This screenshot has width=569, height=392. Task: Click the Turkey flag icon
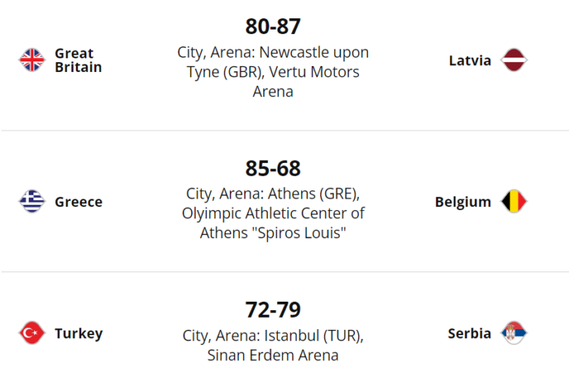click(x=32, y=333)
